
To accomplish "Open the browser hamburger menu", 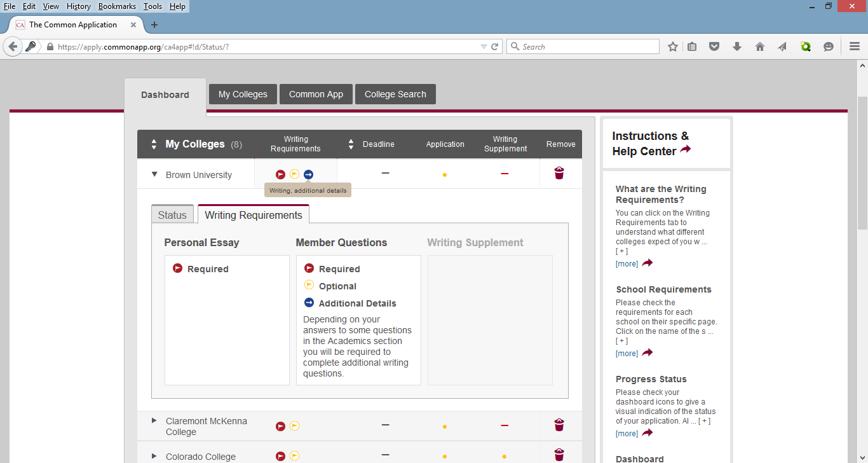I will [855, 46].
